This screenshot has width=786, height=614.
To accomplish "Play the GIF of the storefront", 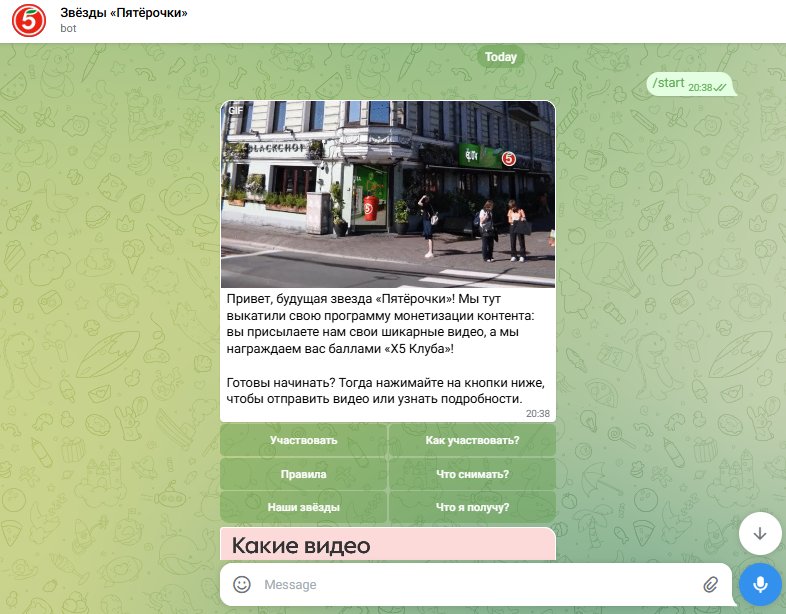I will 387,194.
